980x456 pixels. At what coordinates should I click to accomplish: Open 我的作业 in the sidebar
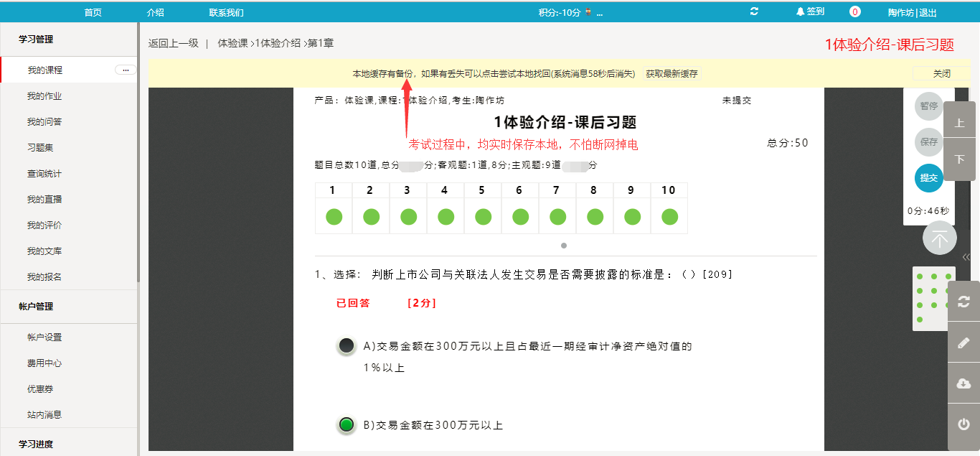44,96
